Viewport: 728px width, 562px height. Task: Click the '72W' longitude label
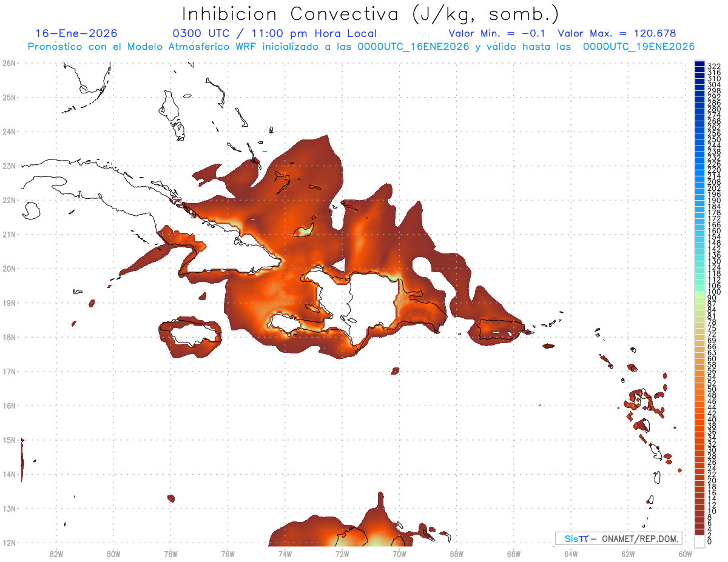point(342,554)
